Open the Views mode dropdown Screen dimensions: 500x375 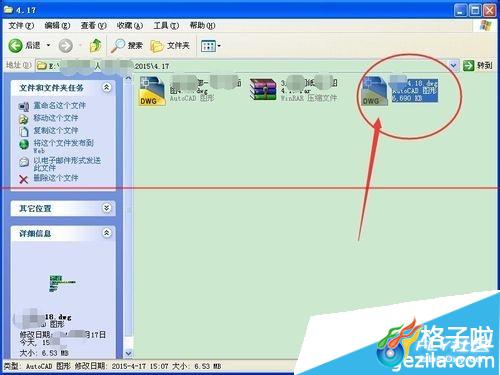[x=211, y=46]
